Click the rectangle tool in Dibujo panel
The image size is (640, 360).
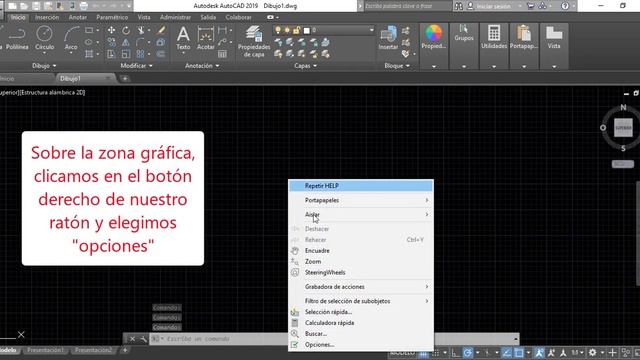coord(89,30)
